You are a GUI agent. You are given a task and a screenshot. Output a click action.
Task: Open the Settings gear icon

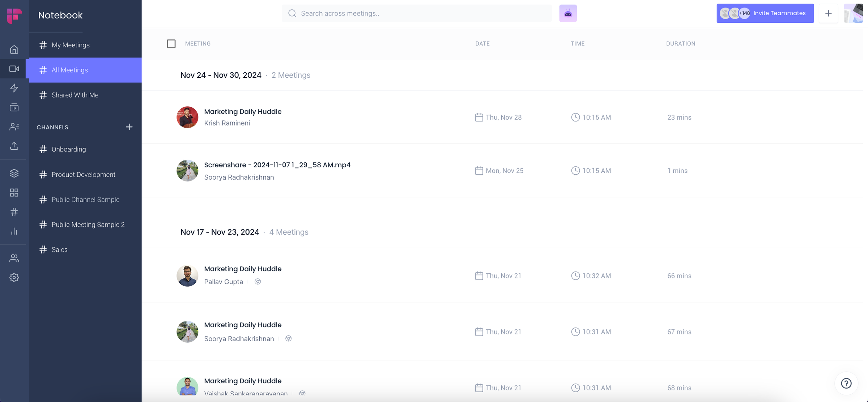click(14, 277)
